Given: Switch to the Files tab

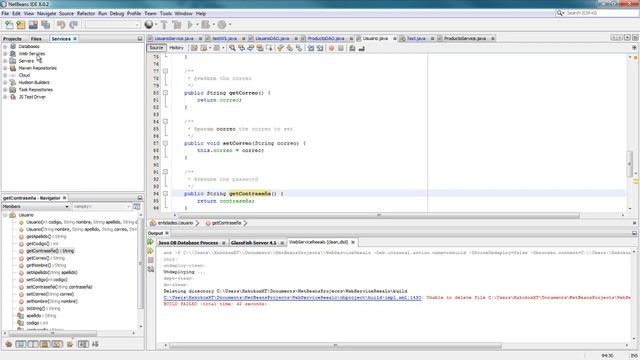Looking at the screenshot, I should [x=36, y=39].
